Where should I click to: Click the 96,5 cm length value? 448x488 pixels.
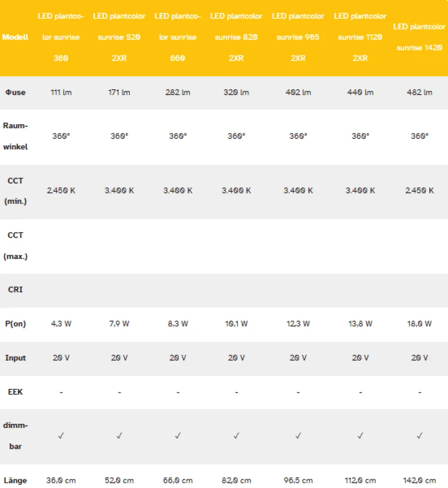pyautogui.click(x=298, y=480)
